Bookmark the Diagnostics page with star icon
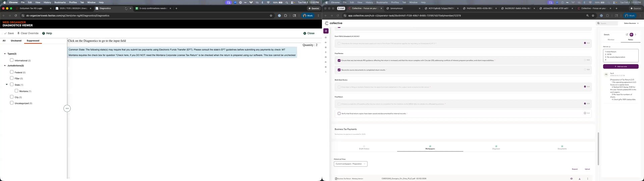Image resolution: width=644 pixels, height=181 pixels. point(271,15)
